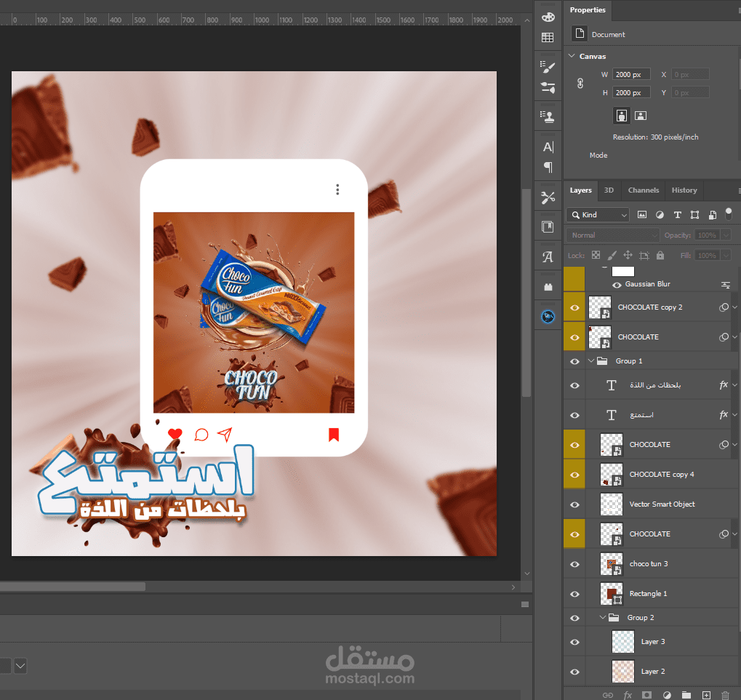Filter layers by type layers icon

pos(677,215)
